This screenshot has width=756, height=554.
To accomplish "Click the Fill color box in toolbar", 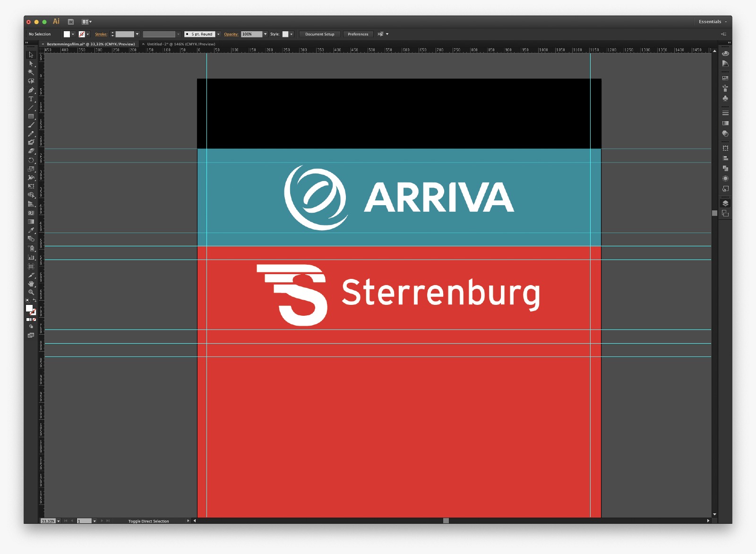I will point(29,308).
